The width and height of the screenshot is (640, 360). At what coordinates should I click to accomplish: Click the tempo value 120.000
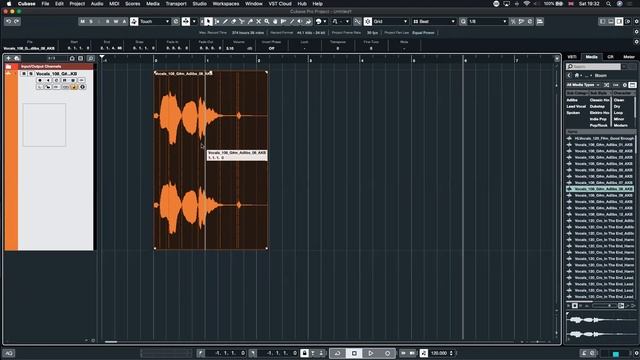(439, 353)
